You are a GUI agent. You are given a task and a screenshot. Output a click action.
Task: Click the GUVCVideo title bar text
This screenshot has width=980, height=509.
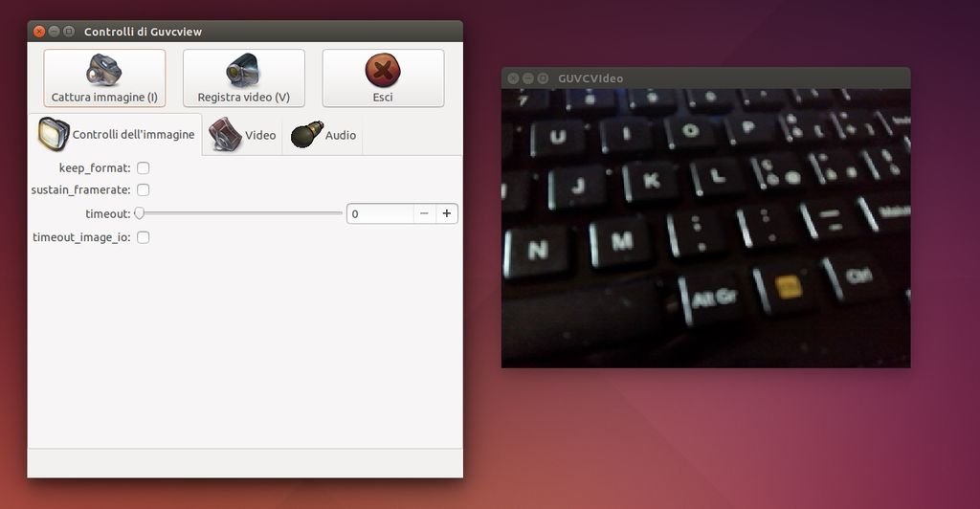tap(590, 78)
